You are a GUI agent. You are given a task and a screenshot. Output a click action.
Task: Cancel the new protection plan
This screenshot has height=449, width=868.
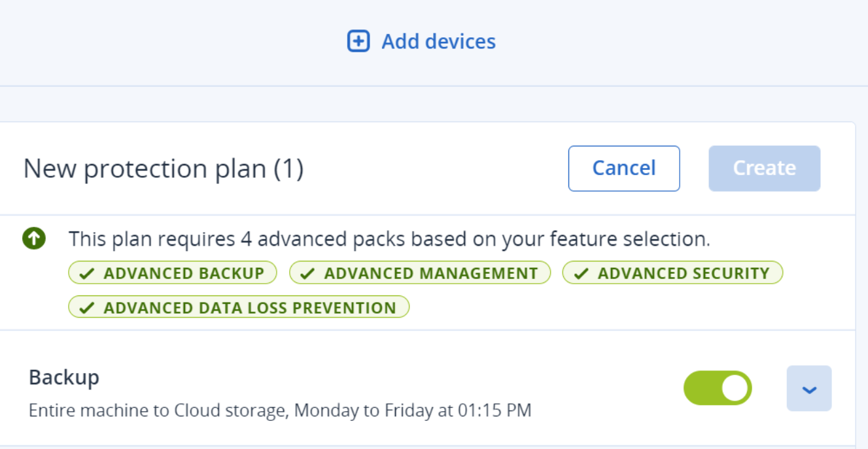624,169
